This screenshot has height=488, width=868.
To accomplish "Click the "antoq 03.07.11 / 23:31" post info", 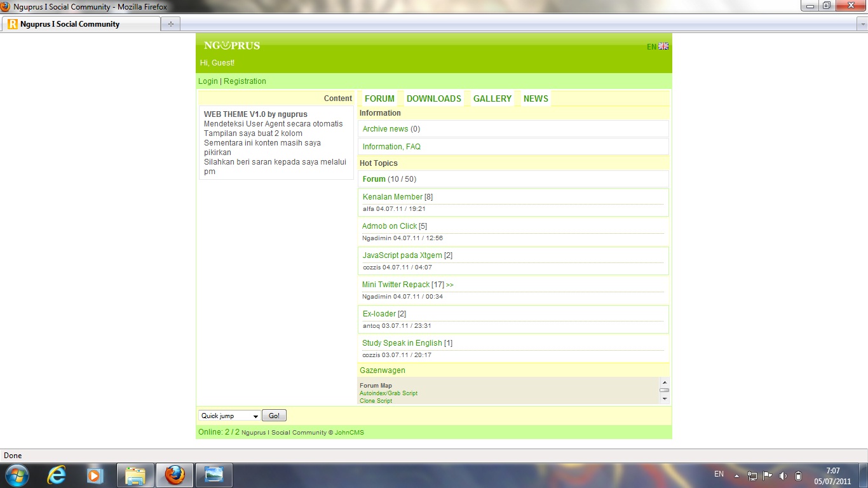I will 397,326.
